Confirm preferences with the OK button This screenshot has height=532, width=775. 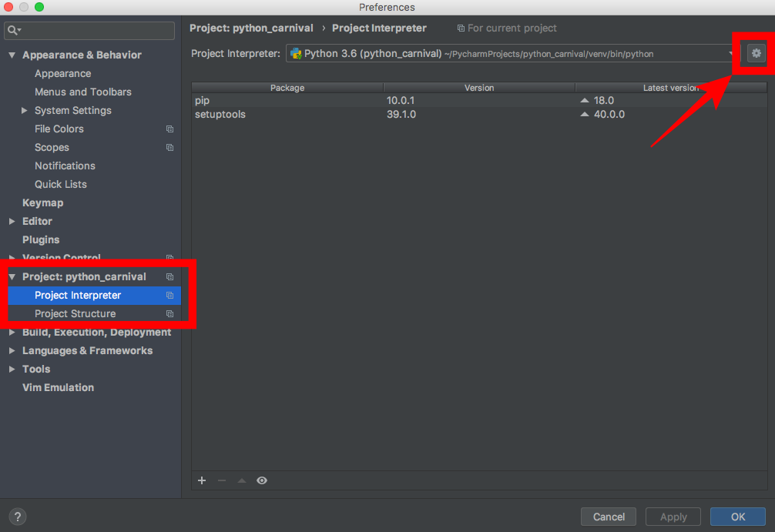736,516
